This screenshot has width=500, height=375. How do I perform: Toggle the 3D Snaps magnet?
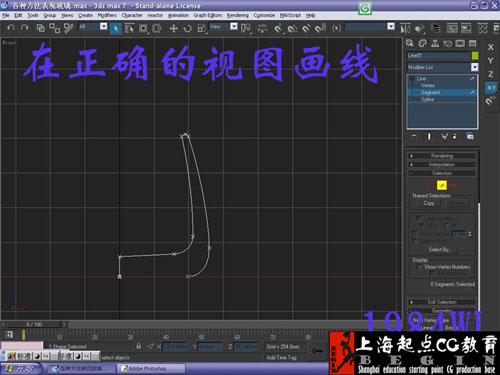[x=278, y=29]
